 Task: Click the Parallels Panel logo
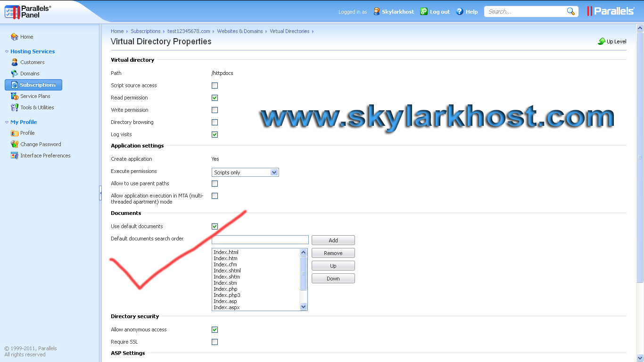pyautogui.click(x=27, y=12)
